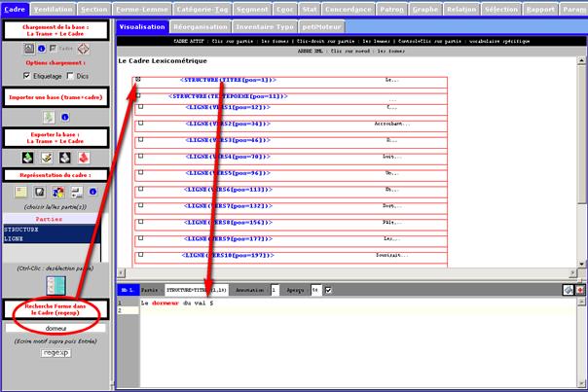Click the yellow grid representation icon
This screenshot has height=392, width=588.
(21, 193)
